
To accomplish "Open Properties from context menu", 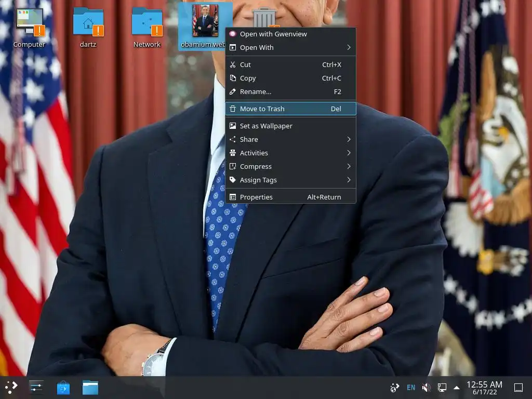I will (x=290, y=197).
